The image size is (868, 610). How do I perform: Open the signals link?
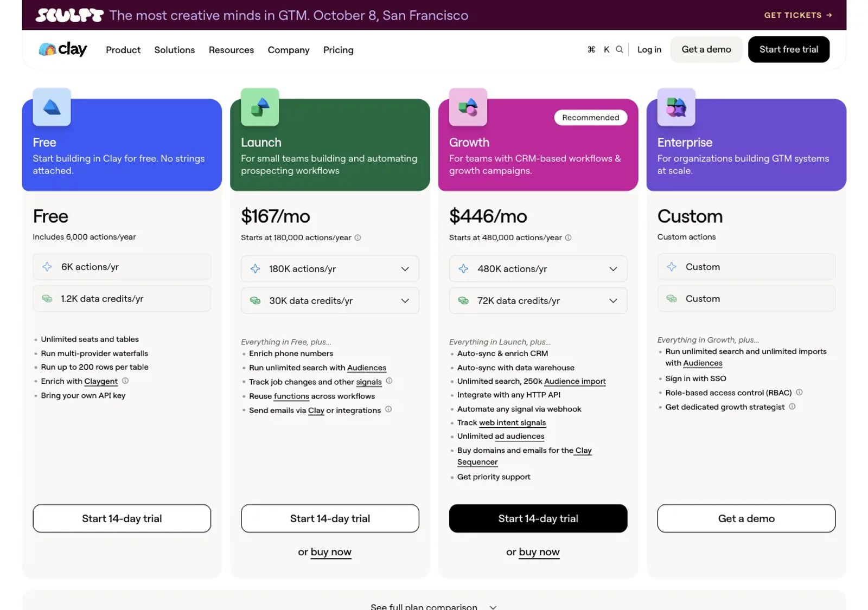369,382
